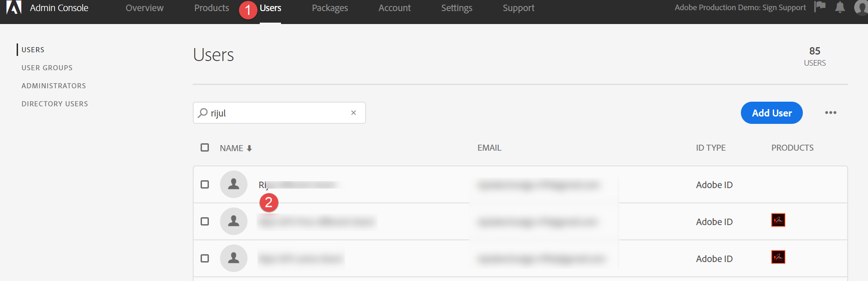Open the Packages tab

pos(330,8)
